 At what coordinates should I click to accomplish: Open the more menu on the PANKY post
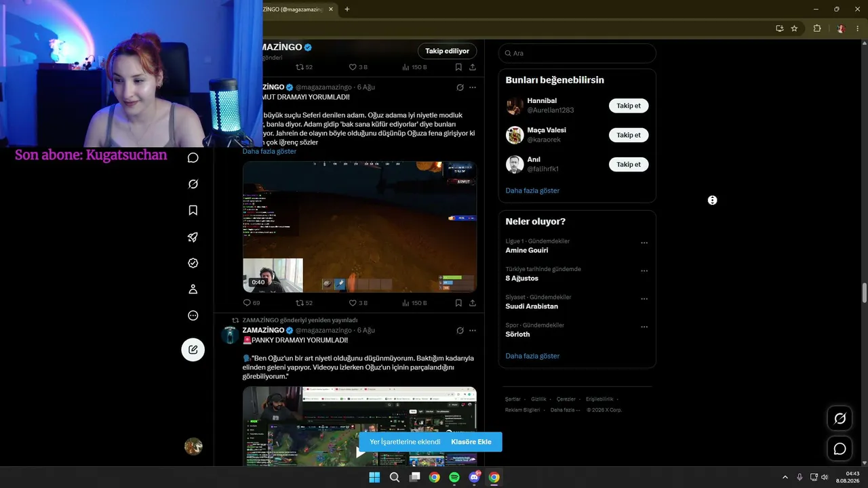pos(473,331)
